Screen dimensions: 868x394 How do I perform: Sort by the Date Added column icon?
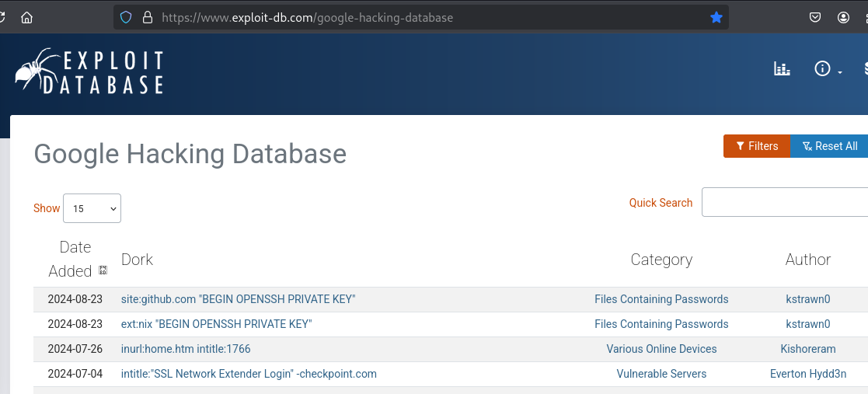point(103,270)
